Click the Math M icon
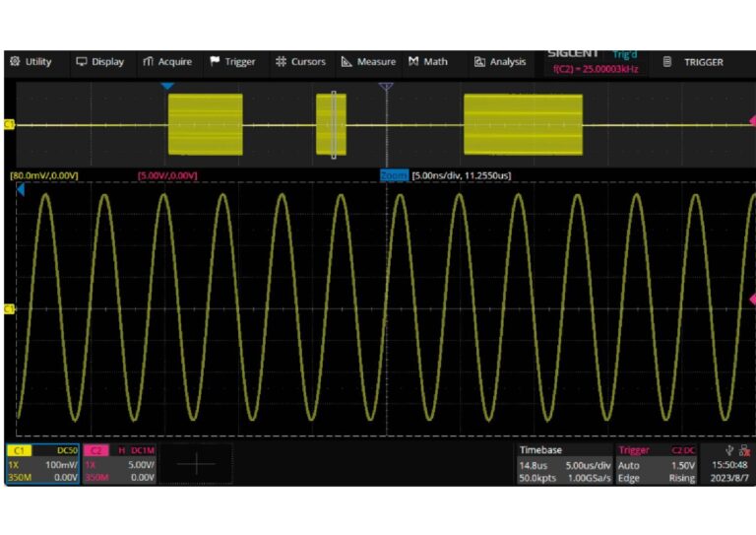 pos(413,61)
